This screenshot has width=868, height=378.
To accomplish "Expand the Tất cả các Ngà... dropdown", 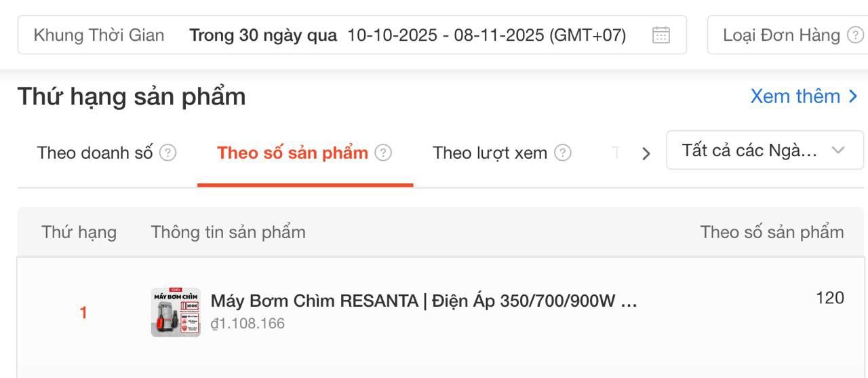I will (x=764, y=151).
